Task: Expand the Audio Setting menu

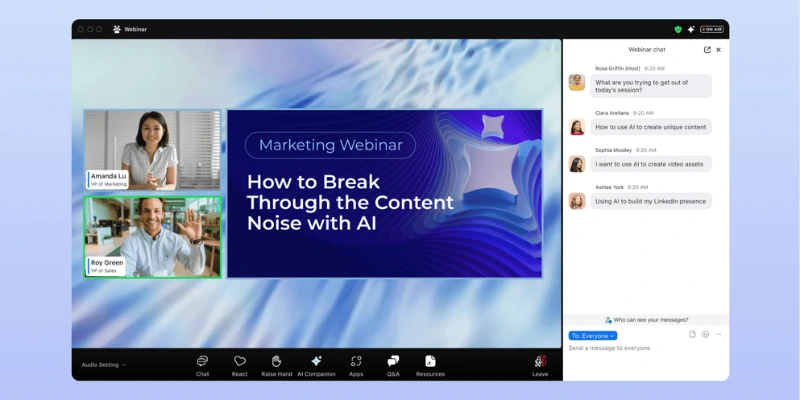Action: pos(104,365)
